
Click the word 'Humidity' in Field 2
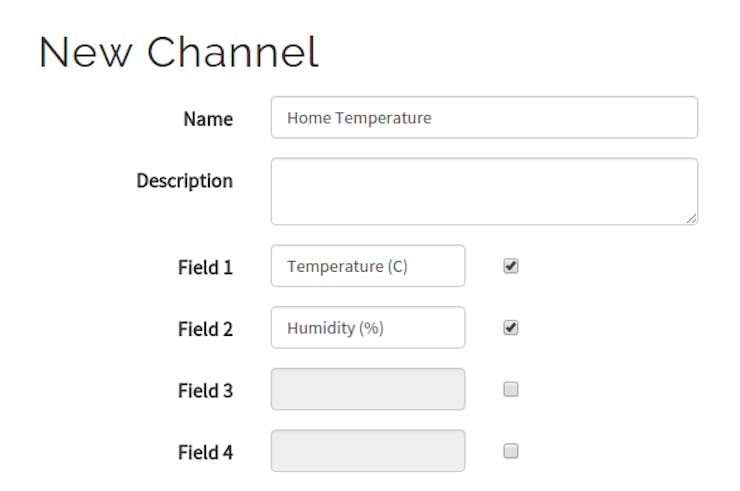(321, 328)
